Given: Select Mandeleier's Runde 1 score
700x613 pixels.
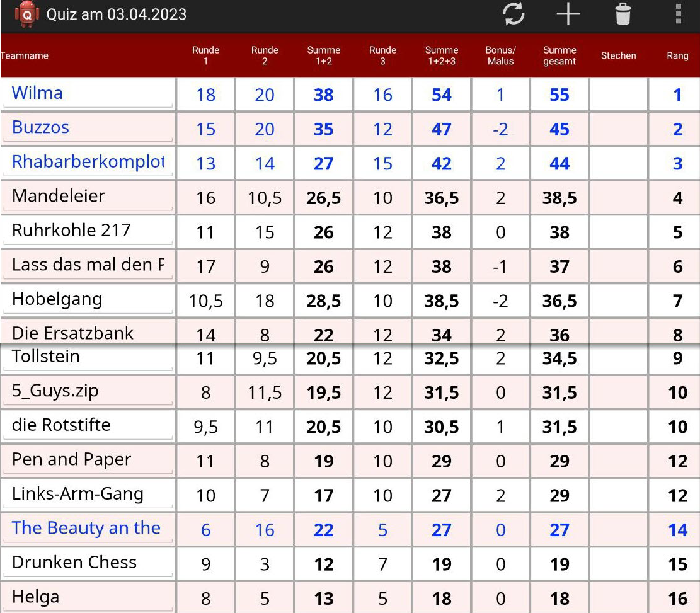Looking at the screenshot, I should [x=205, y=198].
